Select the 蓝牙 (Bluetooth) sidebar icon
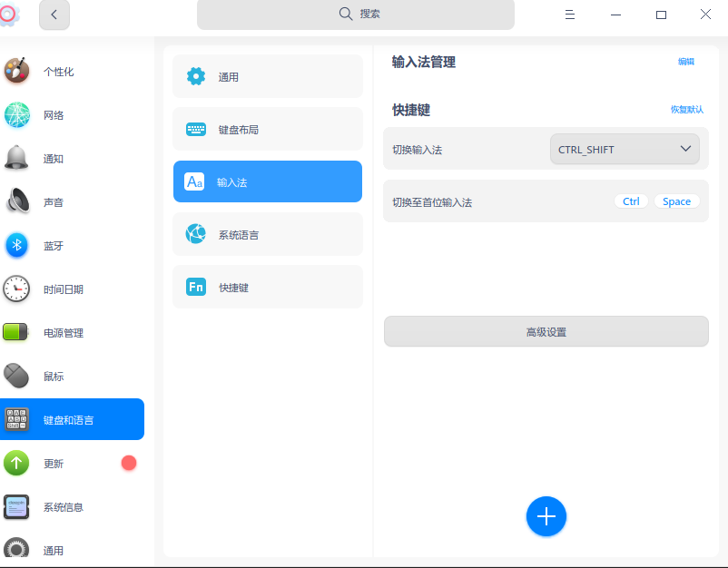Screen dimensions: 728x568 (16, 245)
